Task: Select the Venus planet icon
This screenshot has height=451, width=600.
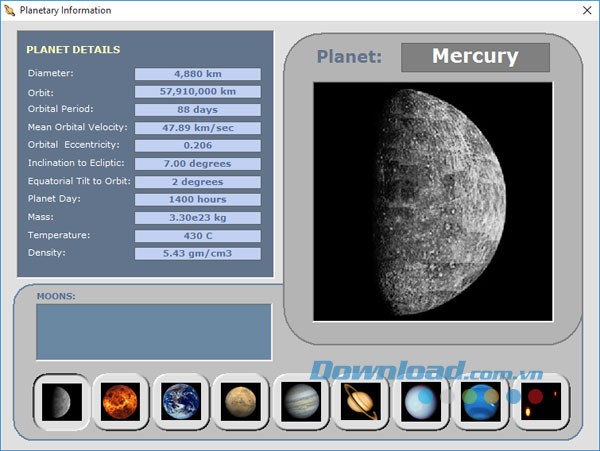Action: pyautogui.click(x=121, y=402)
